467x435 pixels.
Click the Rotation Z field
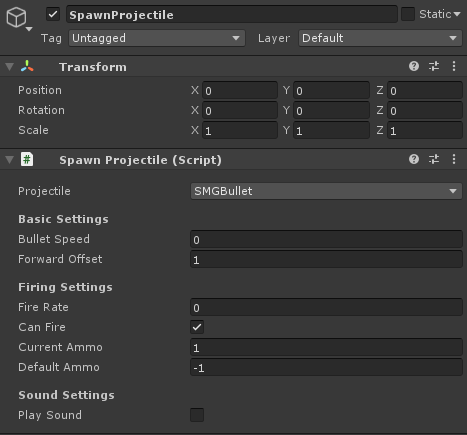[425, 110]
